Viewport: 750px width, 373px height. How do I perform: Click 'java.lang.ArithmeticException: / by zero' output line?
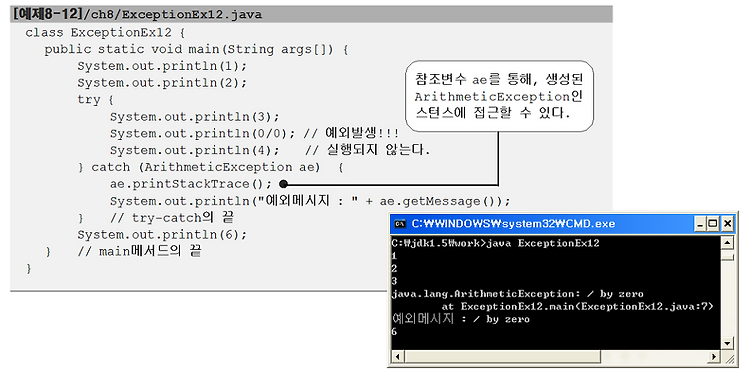518,294
